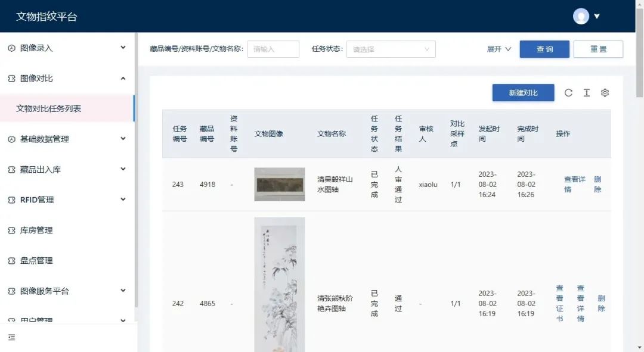Expand the 图像服务平台 submenu chevron
The width and height of the screenshot is (644, 352).
123,291
